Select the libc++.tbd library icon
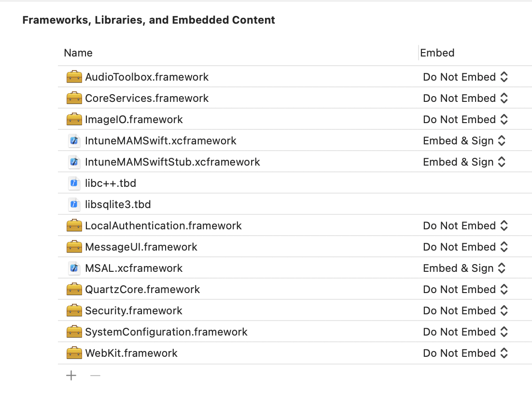The width and height of the screenshot is (532, 393). 74,183
